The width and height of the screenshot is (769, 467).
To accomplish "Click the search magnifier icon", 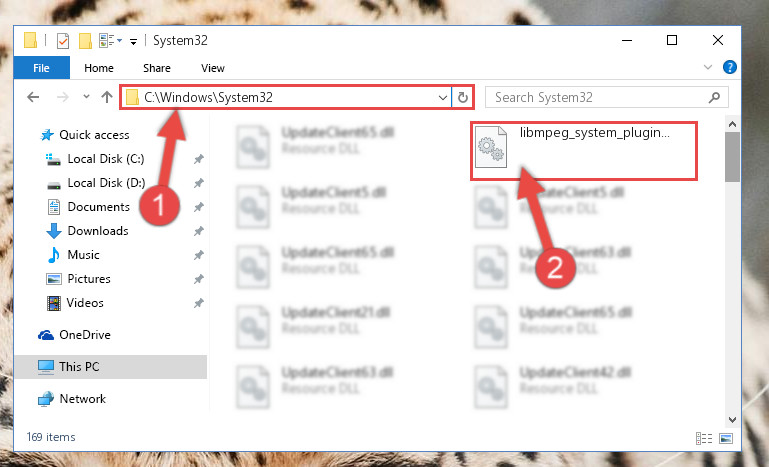I will (714, 97).
